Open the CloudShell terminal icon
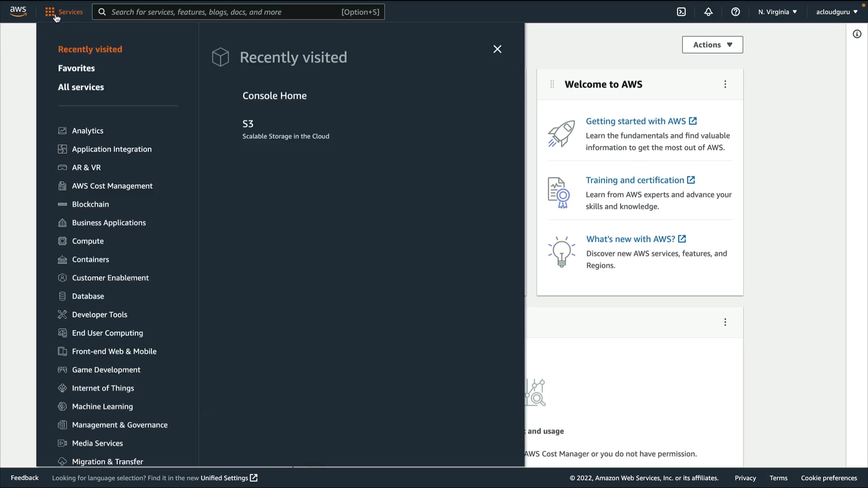 681,12
